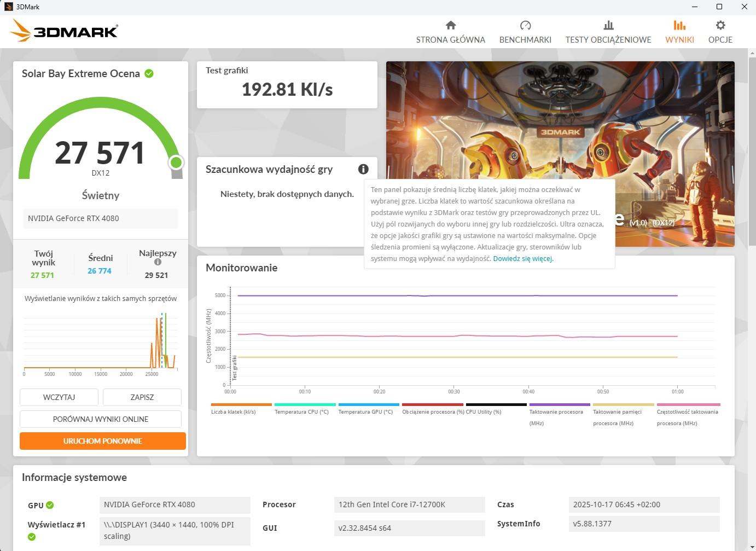The image size is (756, 551).
Task: Click the Twój wynik value 27 571
Action: [42, 275]
